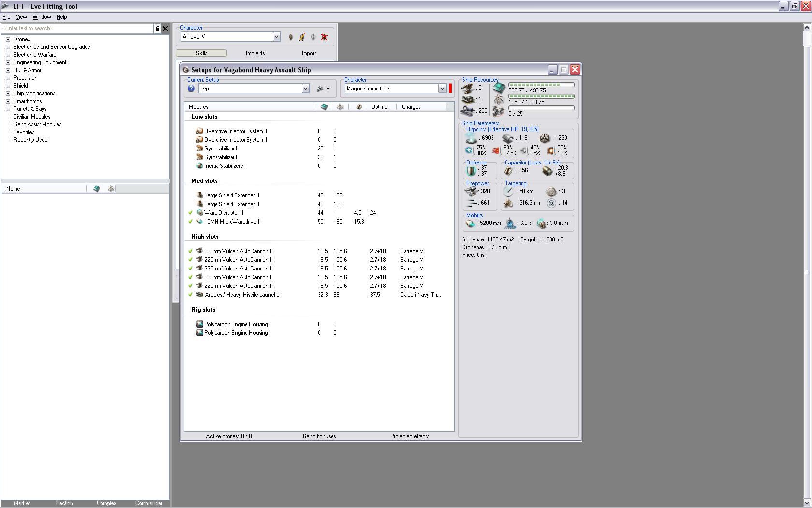812x508 pixels.
Task: Clear the module search with the X button
Action: click(165, 29)
